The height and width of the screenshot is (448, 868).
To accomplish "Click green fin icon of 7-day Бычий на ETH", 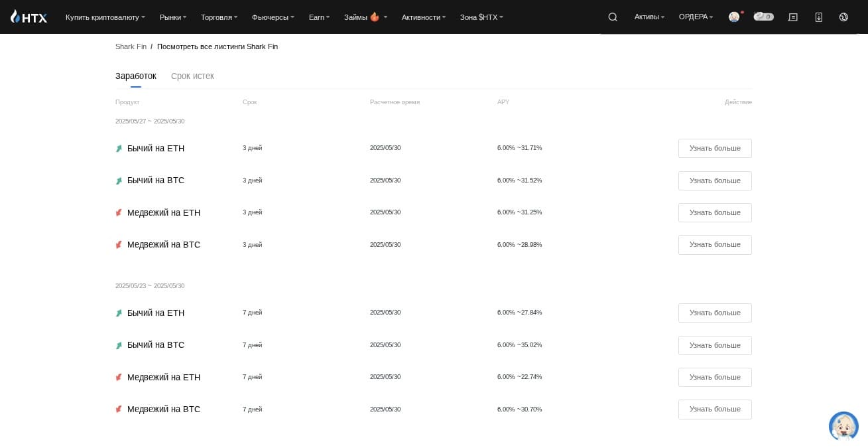I will [119, 313].
